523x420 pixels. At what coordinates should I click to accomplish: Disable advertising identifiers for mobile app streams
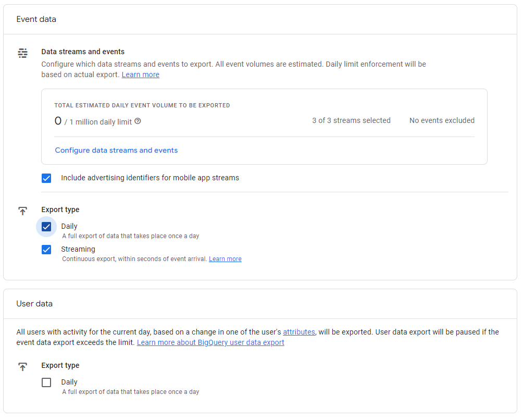(x=46, y=178)
